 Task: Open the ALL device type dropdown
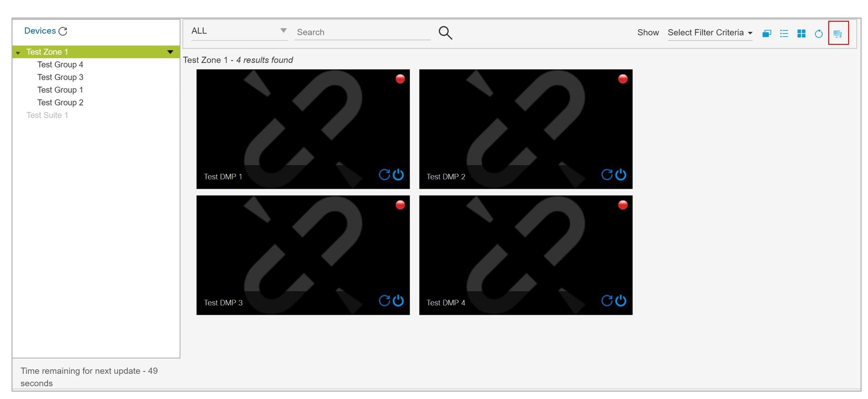[x=239, y=31]
